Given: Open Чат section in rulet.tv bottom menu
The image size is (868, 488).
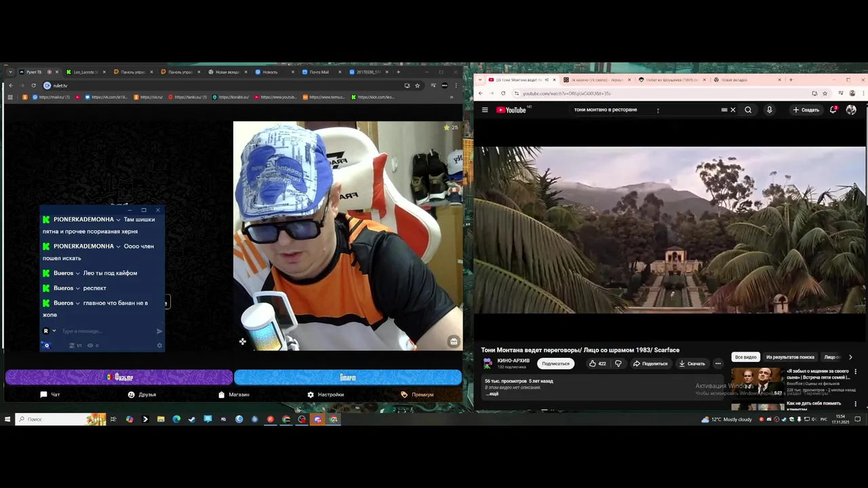Looking at the screenshot, I should 50,394.
